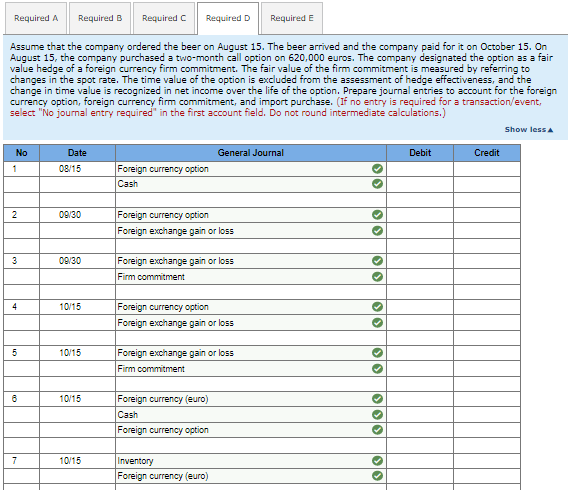Collapse instructions with Show less arrow

pyautogui.click(x=529, y=130)
